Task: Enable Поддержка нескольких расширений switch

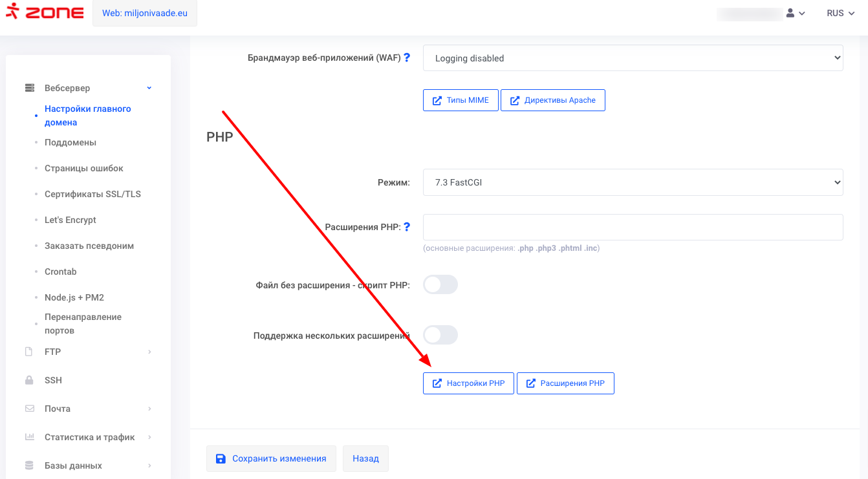Action: point(440,335)
